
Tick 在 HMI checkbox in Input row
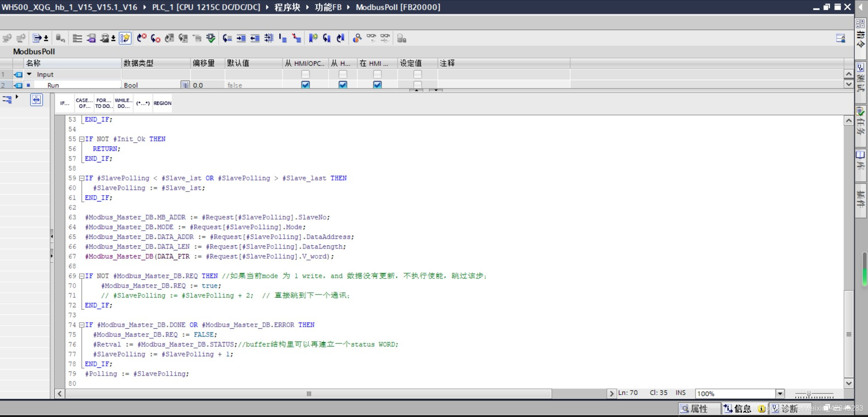(x=377, y=74)
